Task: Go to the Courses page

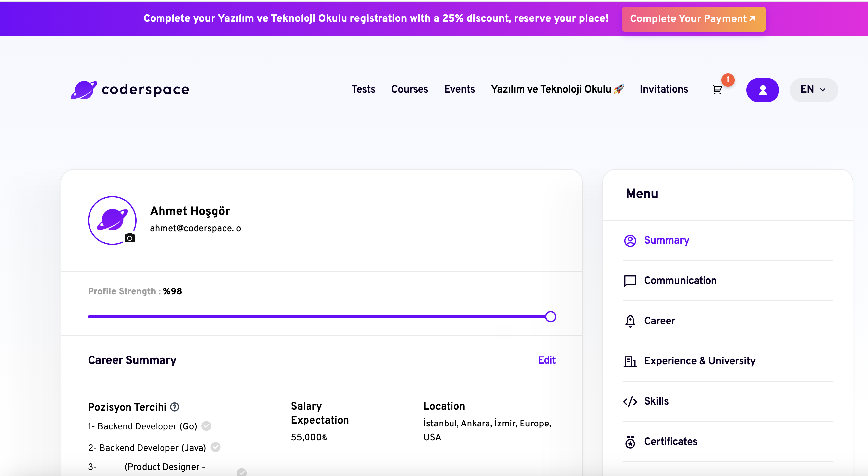Action: click(x=410, y=89)
